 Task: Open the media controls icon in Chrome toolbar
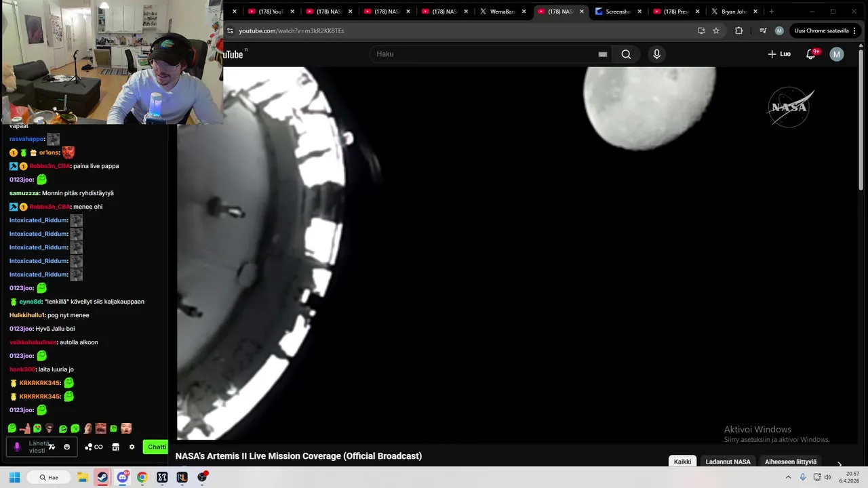[763, 30]
